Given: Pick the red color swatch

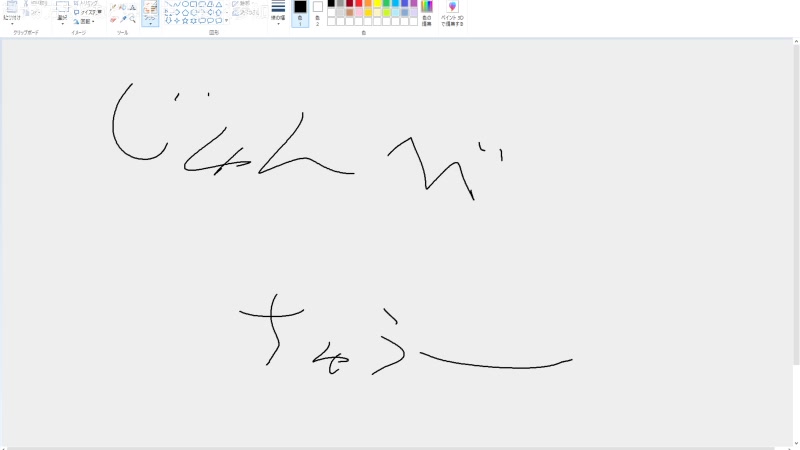Looking at the screenshot, I should 359,3.
